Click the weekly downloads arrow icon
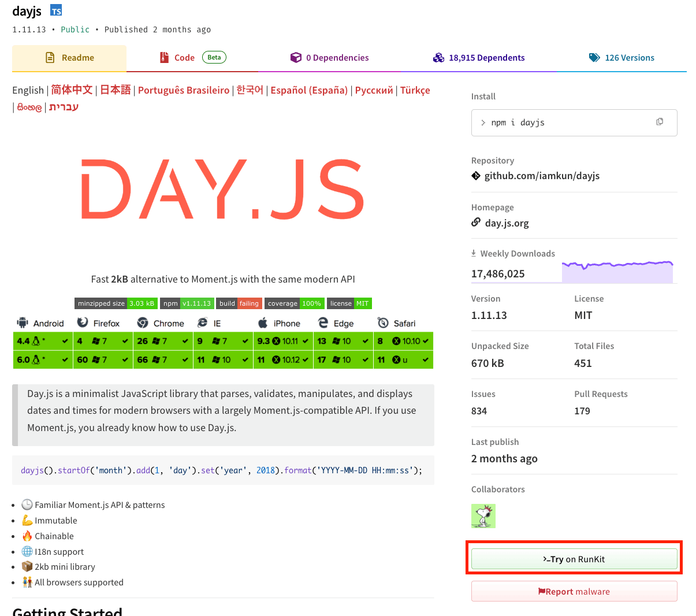The image size is (696, 616). pyautogui.click(x=474, y=253)
